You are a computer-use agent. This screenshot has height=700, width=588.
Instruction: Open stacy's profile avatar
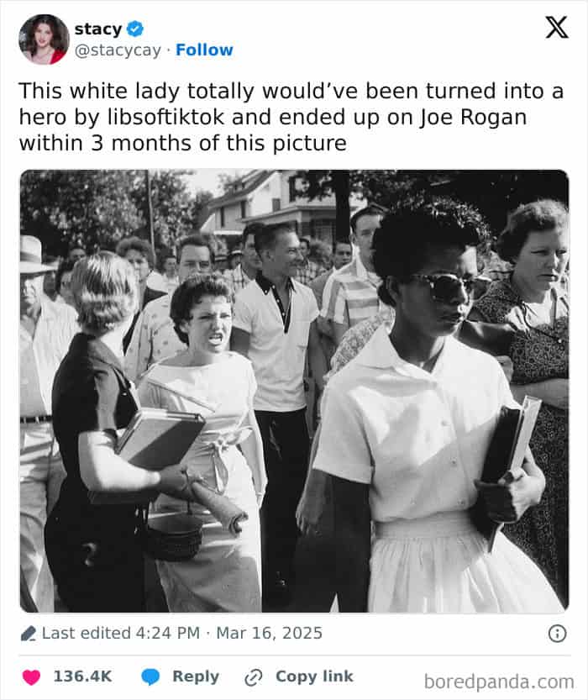click(44, 39)
